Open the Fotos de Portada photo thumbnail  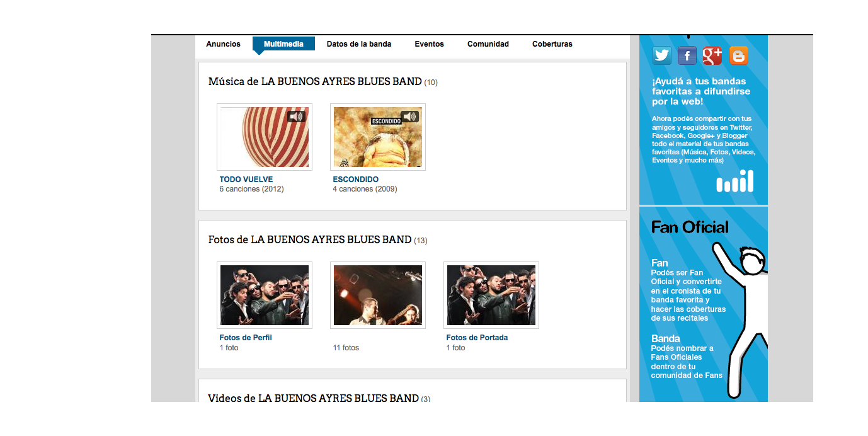491,295
